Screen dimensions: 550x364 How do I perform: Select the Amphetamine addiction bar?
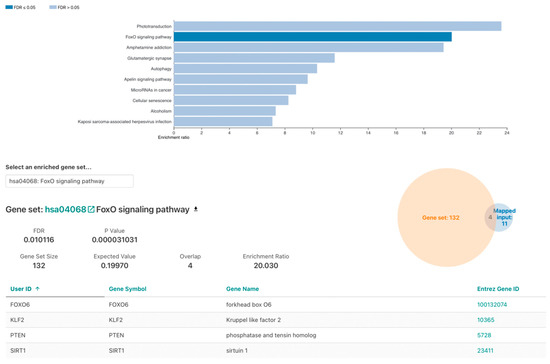tap(309, 47)
